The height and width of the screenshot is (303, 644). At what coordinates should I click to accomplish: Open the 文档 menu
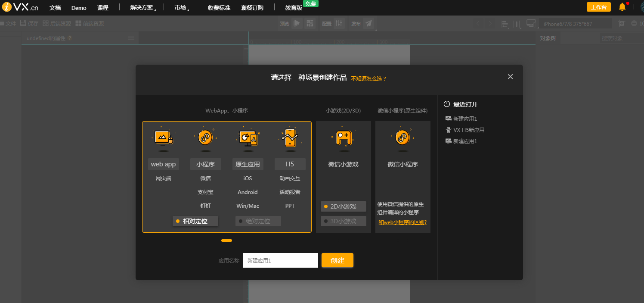pyautogui.click(x=55, y=8)
